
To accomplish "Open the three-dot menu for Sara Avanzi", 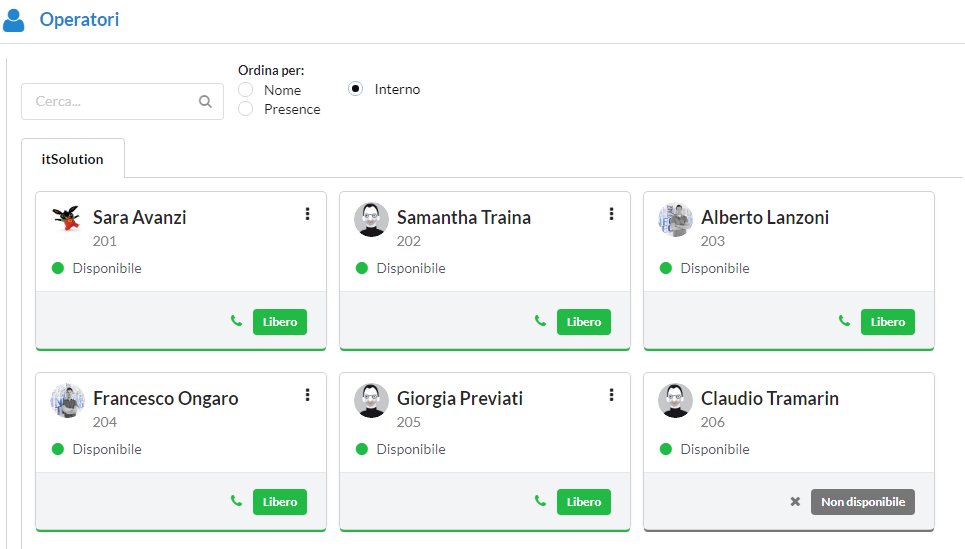I will tap(307, 214).
